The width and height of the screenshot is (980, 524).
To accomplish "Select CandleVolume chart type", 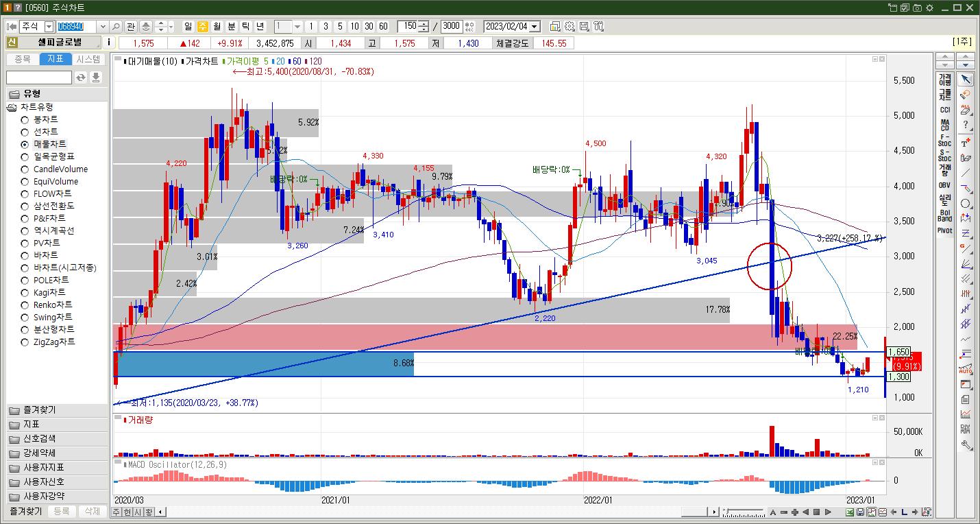I will tap(25, 169).
